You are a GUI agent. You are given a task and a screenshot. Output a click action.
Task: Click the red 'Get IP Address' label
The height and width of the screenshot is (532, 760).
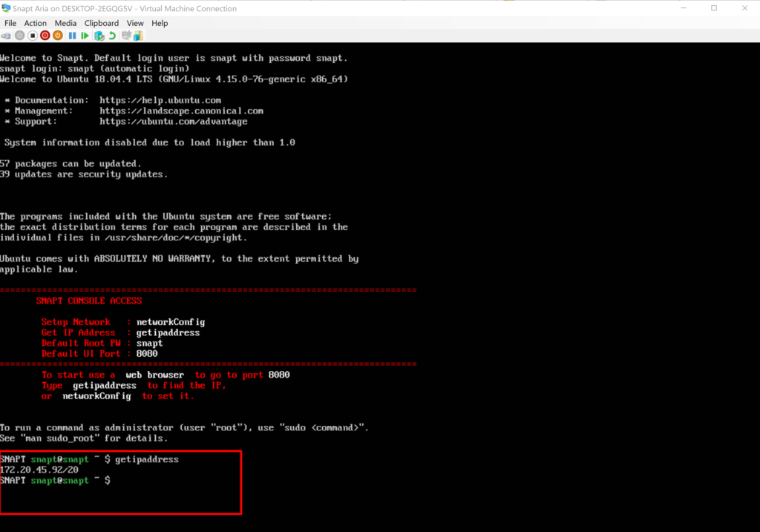[79, 333]
